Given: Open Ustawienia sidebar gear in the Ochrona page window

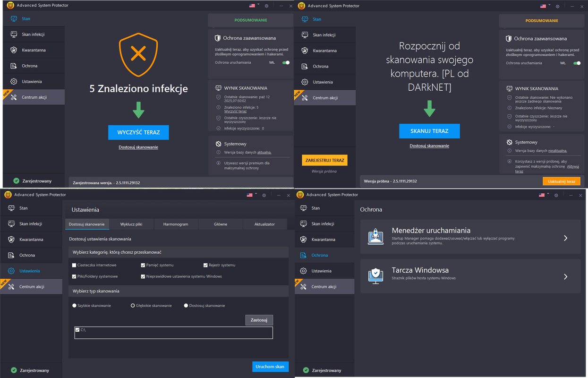Looking at the screenshot, I should 303,271.
